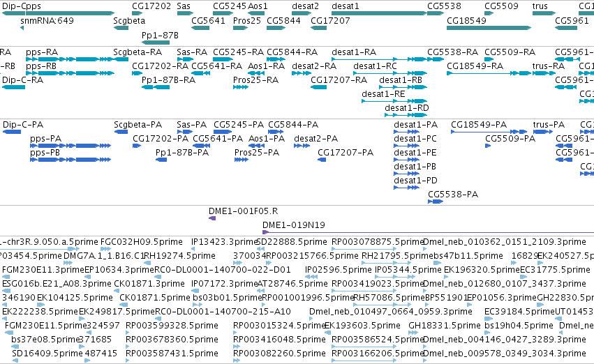The image size is (594, 364).
Task: Select the trus gene label
Action: [x=540, y=6]
